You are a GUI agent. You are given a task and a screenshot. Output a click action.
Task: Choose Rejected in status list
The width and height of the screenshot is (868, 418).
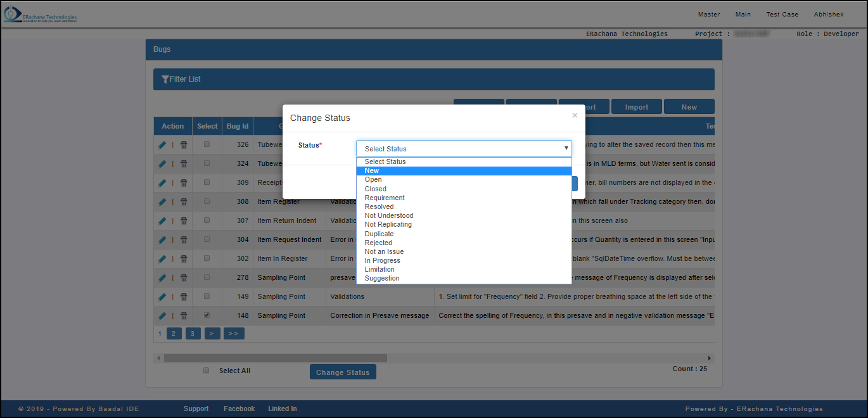click(464, 243)
